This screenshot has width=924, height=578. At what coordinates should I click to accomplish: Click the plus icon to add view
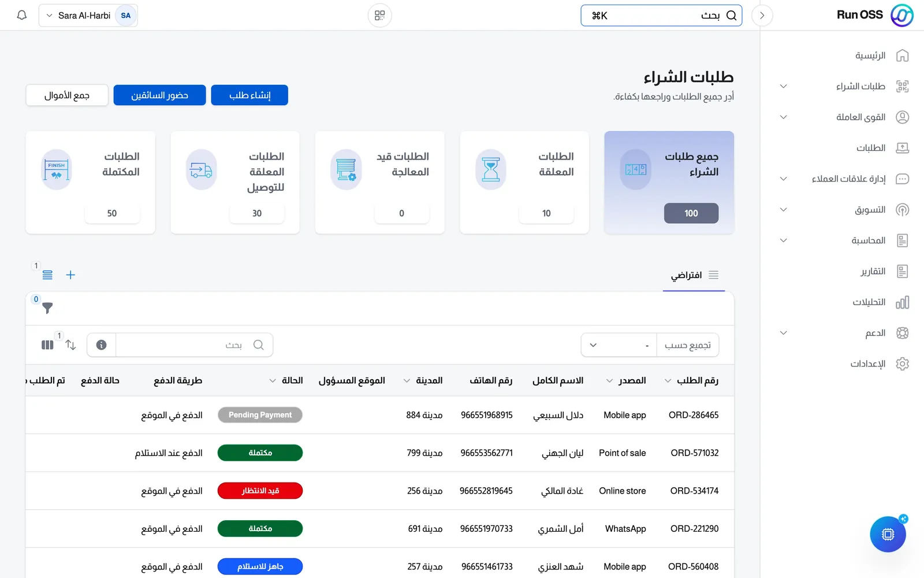pyautogui.click(x=70, y=275)
